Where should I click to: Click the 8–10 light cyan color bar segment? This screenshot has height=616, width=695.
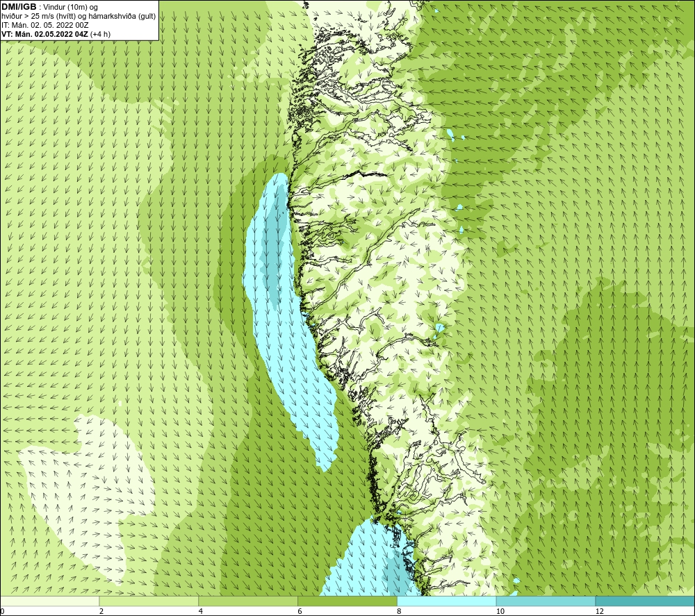point(447,601)
